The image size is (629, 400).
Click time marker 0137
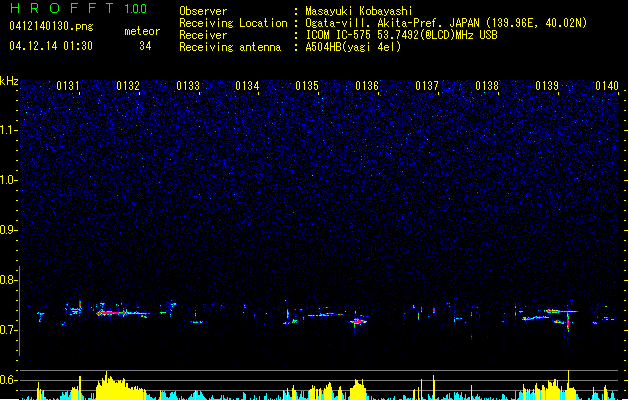point(427,86)
